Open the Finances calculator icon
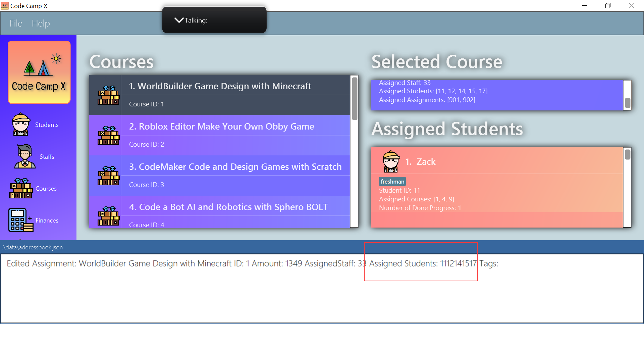 point(21,220)
